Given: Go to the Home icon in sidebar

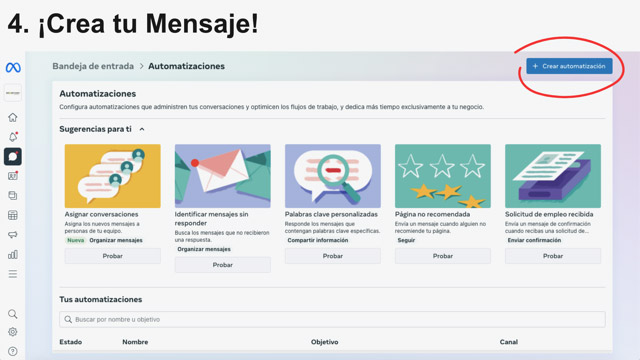Looking at the screenshot, I should click(x=13, y=118).
